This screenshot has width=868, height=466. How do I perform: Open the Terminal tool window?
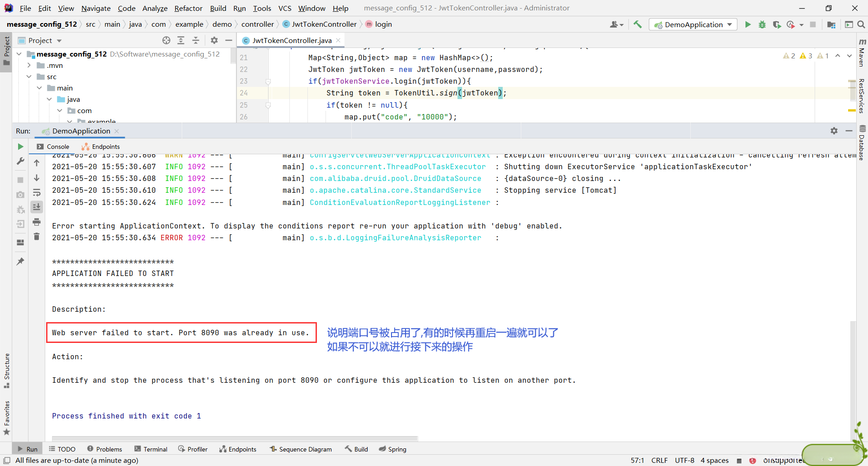[151, 449]
